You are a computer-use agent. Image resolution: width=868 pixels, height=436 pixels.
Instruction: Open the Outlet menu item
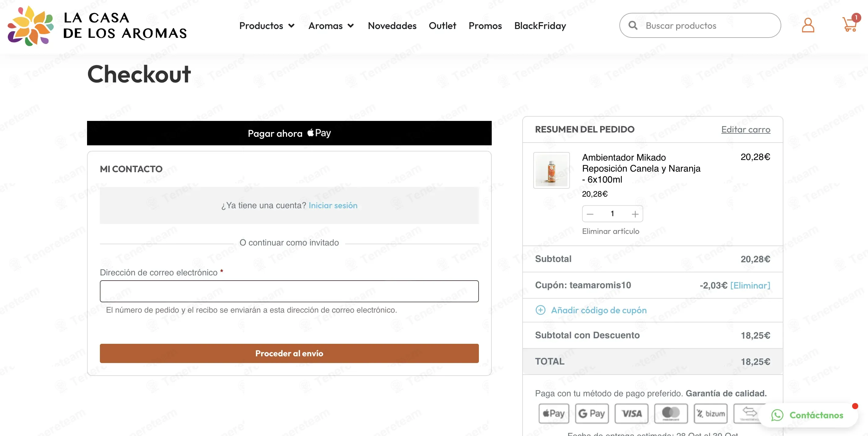coord(443,26)
